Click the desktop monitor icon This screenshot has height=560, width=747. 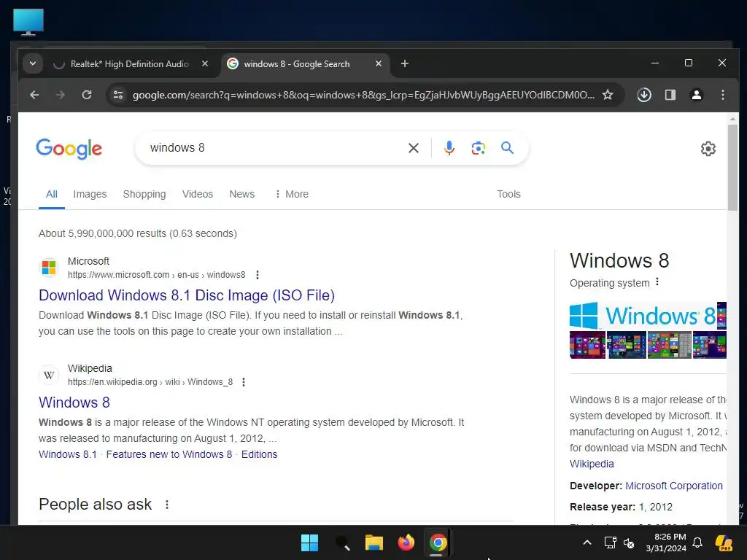pyautogui.click(x=28, y=22)
